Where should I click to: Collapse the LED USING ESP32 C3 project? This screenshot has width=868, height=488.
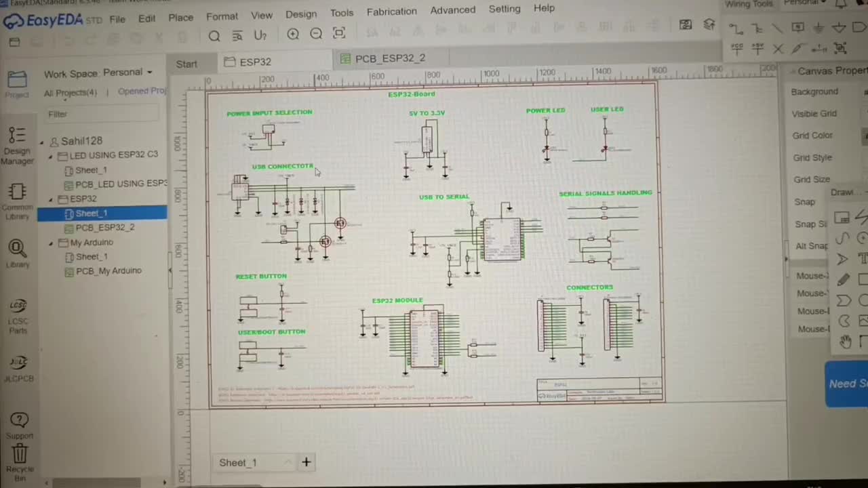(50, 156)
